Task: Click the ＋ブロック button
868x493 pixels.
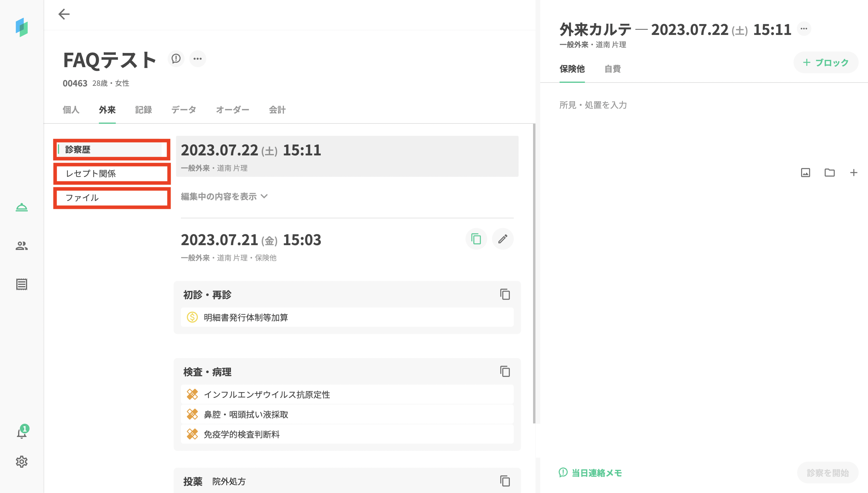Action: coord(825,63)
